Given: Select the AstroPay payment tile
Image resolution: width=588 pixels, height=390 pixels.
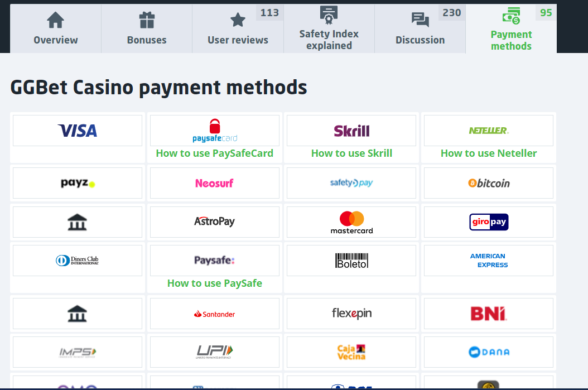Looking at the screenshot, I should click(x=215, y=222).
